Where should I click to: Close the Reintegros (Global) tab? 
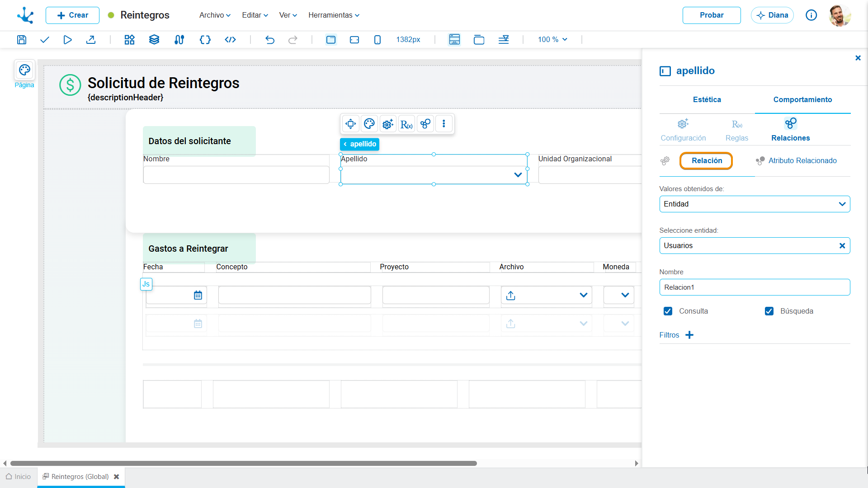117,477
